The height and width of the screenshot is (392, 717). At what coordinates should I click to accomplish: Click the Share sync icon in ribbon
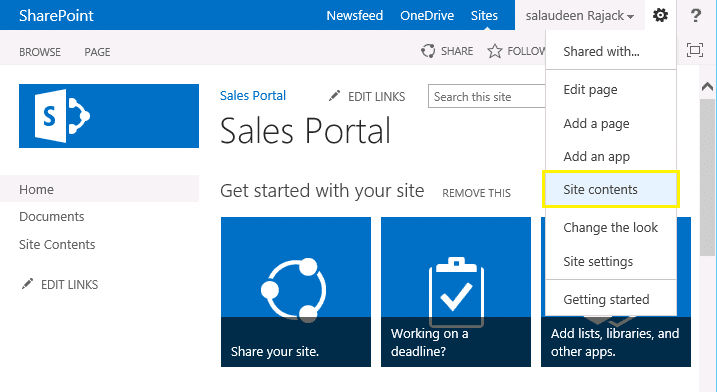(x=428, y=51)
